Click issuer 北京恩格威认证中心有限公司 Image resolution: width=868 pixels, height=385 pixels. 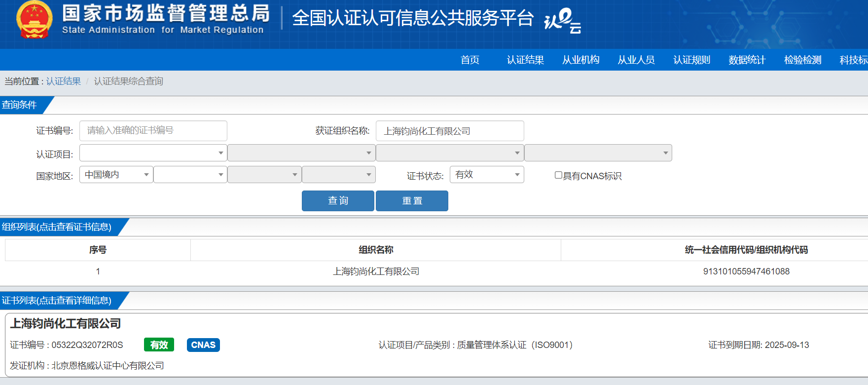(108, 366)
